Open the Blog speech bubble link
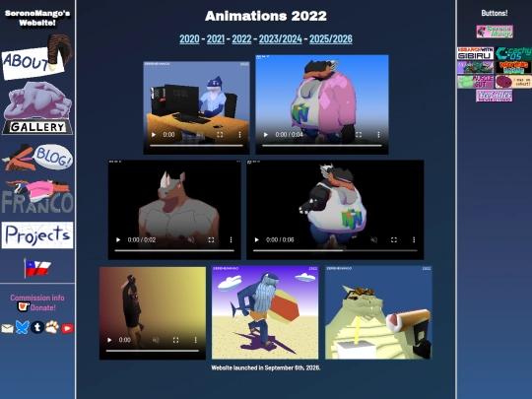 point(37,158)
